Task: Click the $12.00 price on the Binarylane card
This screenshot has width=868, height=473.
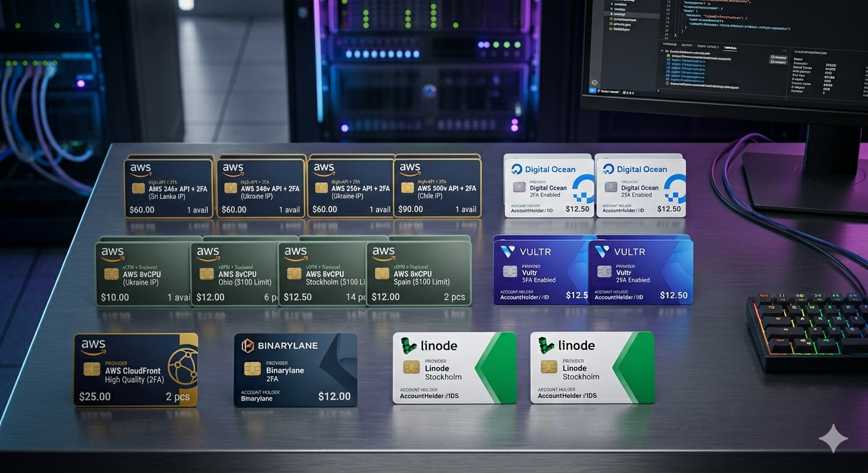Action: pos(334,396)
